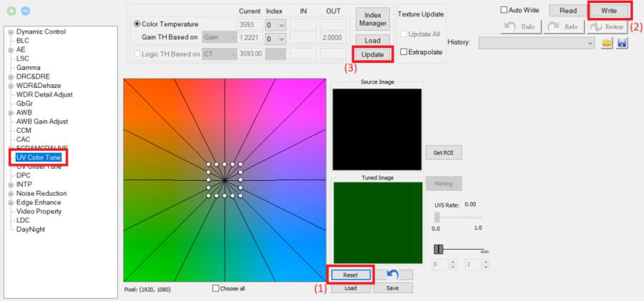The width and height of the screenshot is (644, 301).
Task: Click the Redo button
Action: point(565,26)
